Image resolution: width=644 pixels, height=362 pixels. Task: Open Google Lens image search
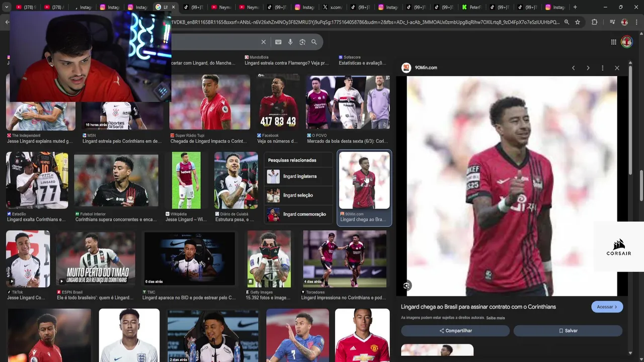click(x=302, y=42)
